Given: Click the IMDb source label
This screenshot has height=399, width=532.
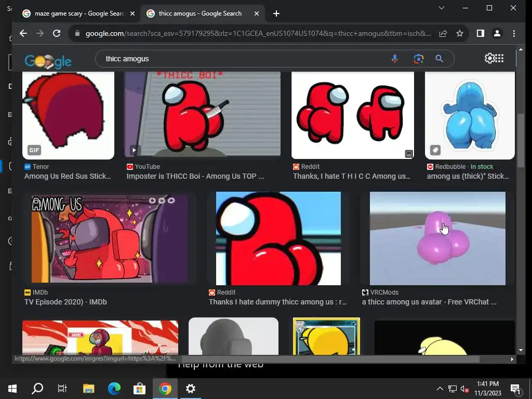Looking at the screenshot, I should click(x=36, y=292).
